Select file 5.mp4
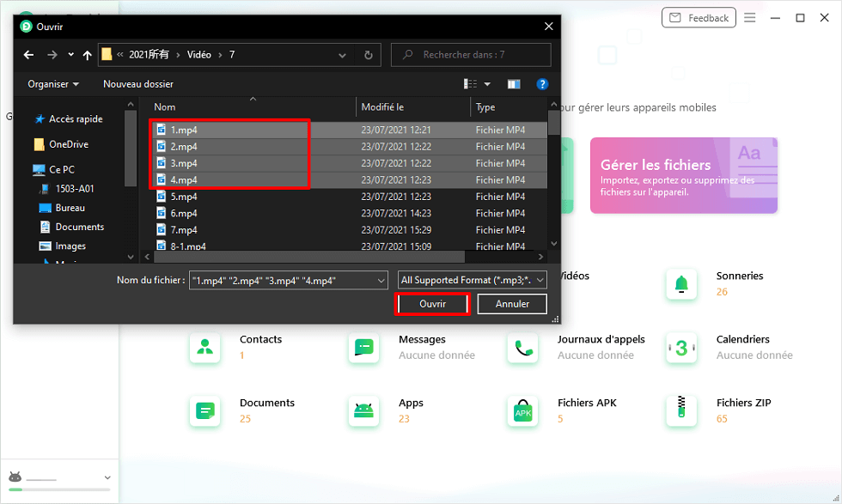The height and width of the screenshot is (504, 842). pyautogui.click(x=184, y=197)
